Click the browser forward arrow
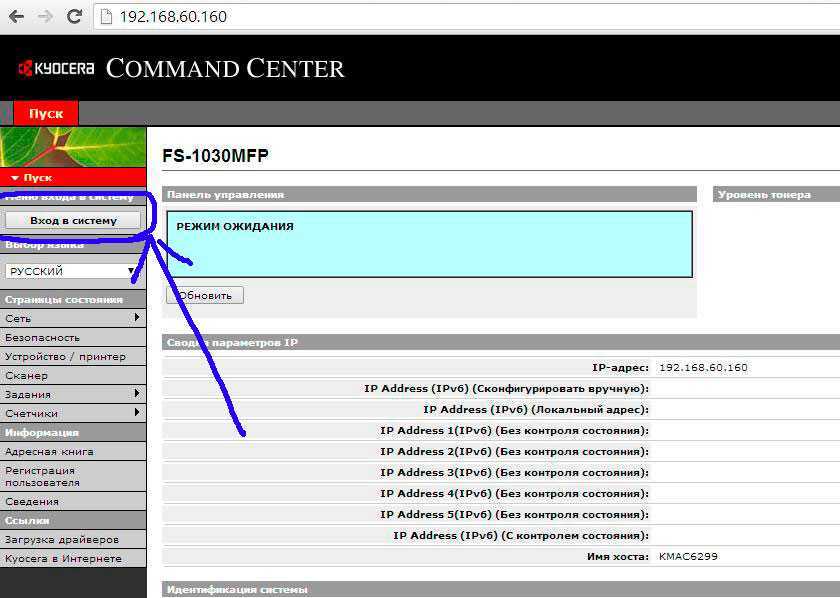The width and height of the screenshot is (840, 598). click(x=45, y=17)
